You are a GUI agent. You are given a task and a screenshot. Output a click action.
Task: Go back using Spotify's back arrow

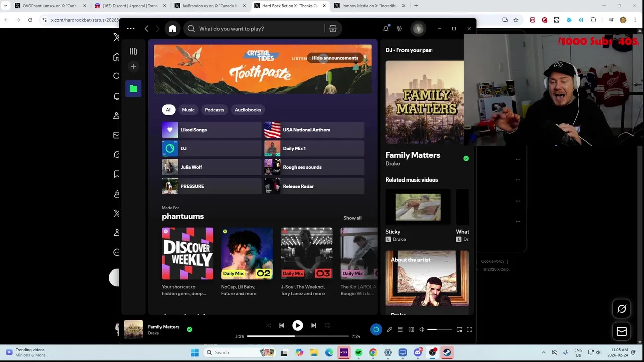[x=147, y=29]
